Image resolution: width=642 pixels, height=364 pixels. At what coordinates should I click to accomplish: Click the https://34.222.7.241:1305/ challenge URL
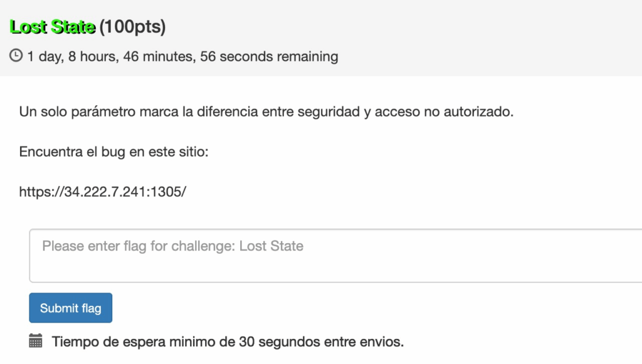click(103, 192)
